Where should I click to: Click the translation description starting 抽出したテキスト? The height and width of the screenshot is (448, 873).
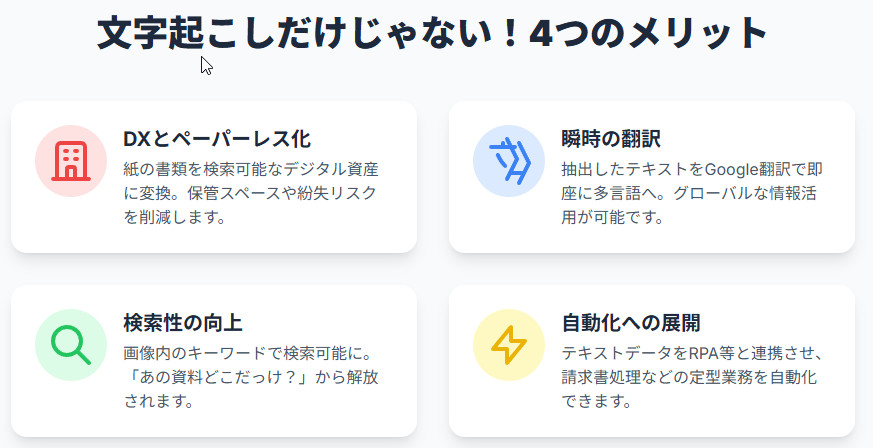[692, 192]
